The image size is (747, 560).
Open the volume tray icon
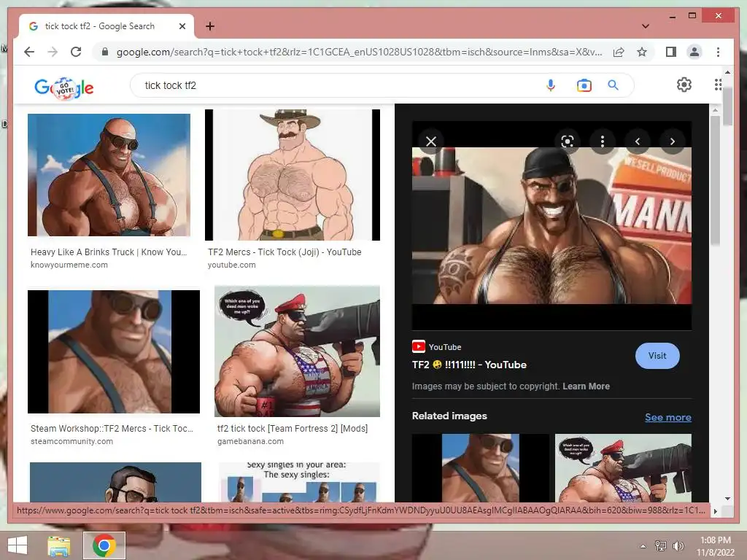point(678,545)
